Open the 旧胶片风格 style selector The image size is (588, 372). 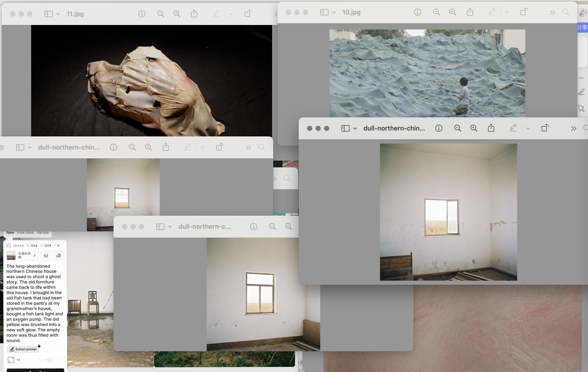point(22,255)
